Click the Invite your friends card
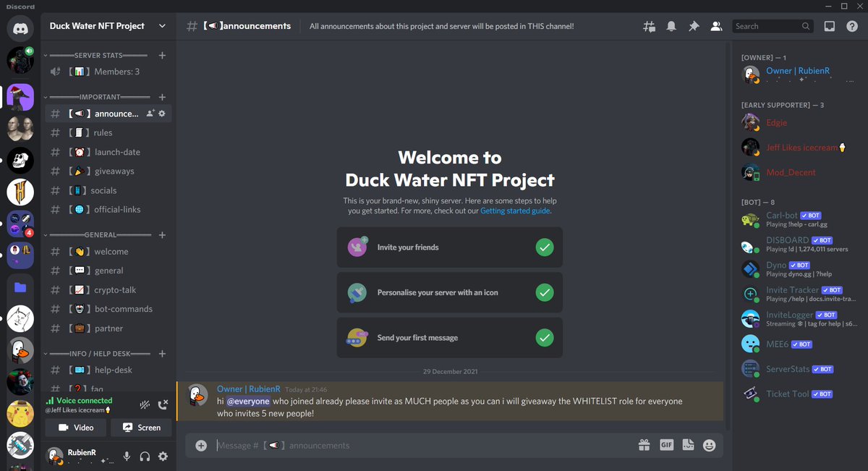This screenshot has height=471, width=868. (x=449, y=247)
